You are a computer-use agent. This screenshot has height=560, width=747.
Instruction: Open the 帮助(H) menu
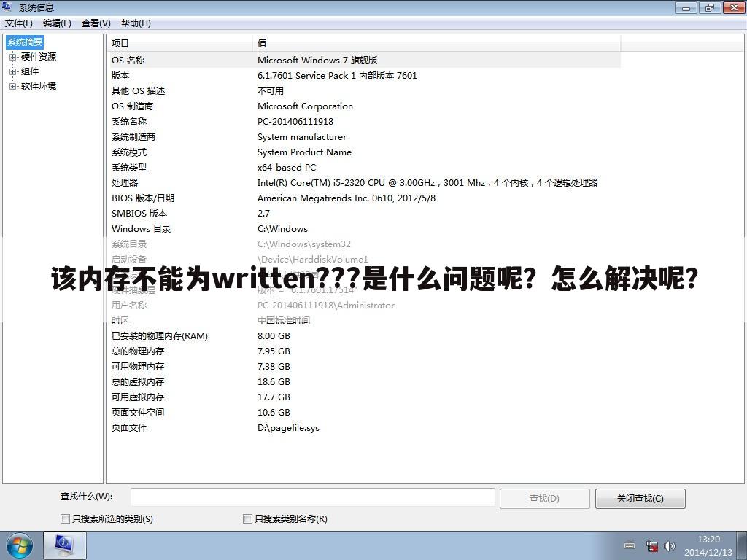pyautogui.click(x=136, y=23)
